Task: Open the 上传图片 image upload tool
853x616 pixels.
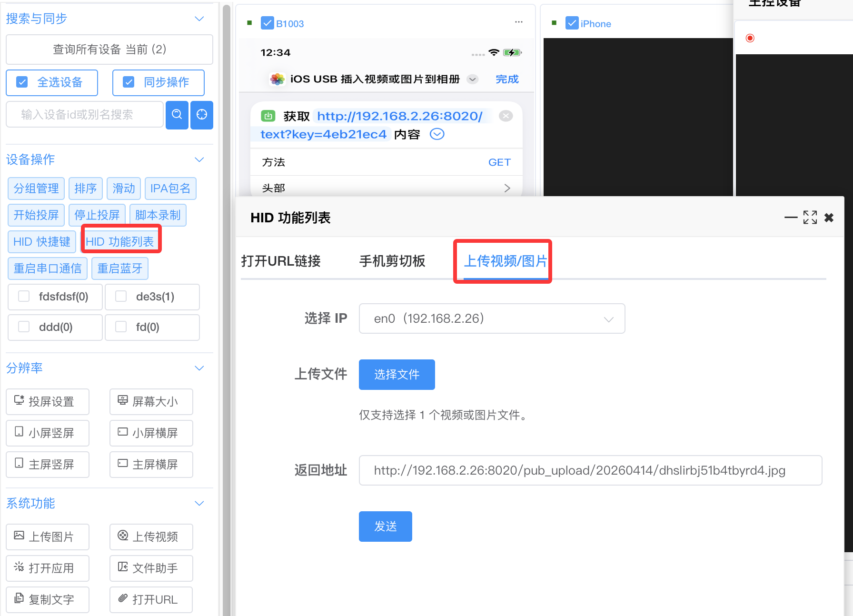Action: coord(48,537)
